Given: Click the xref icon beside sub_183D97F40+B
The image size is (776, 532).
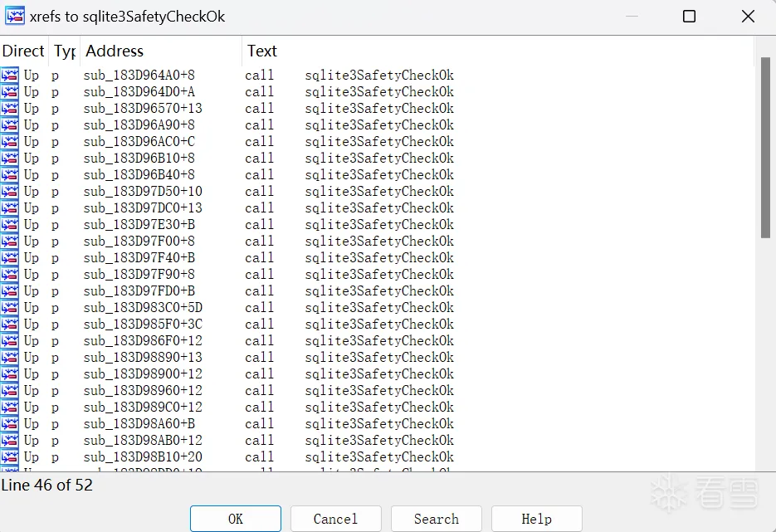Looking at the screenshot, I should pyautogui.click(x=10, y=258).
